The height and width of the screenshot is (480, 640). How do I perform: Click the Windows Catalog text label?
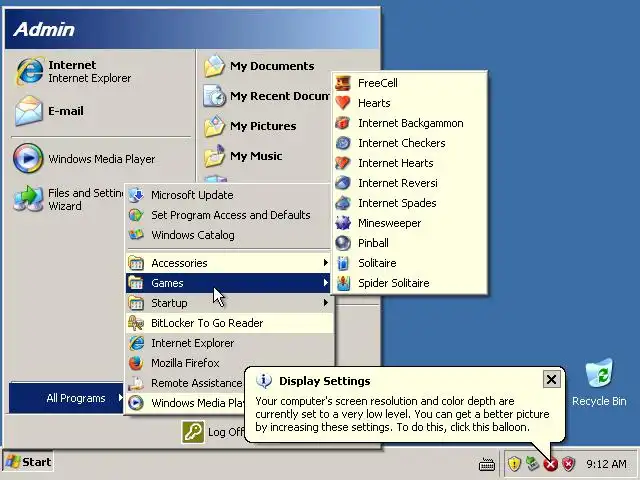(193, 235)
